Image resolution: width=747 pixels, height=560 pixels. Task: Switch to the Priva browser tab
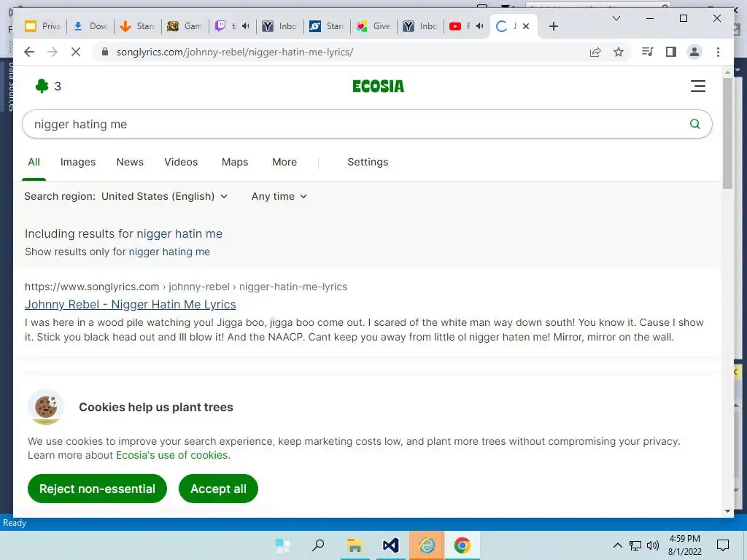43,26
